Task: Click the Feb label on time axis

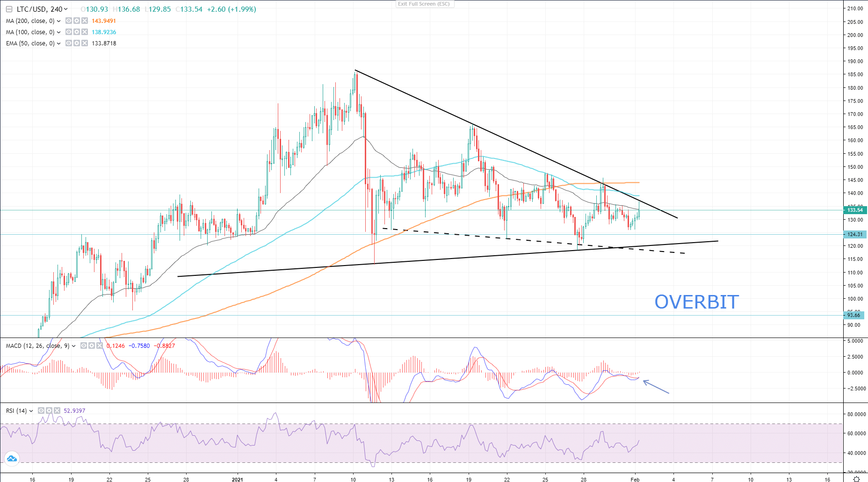Action: [x=635, y=479]
